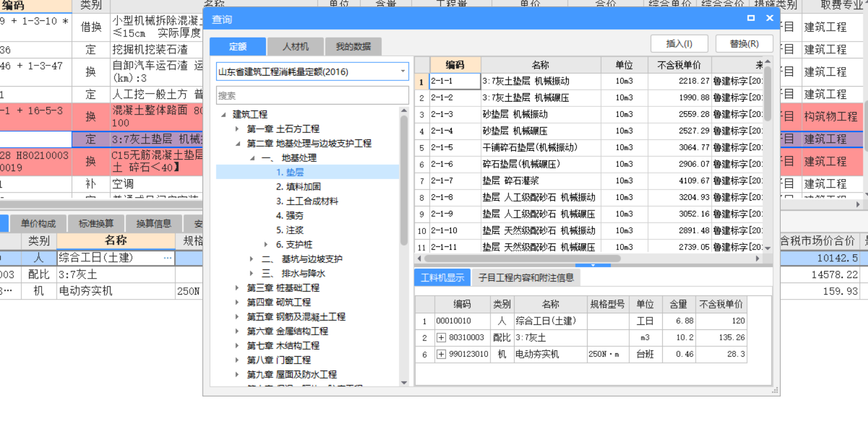The height and width of the screenshot is (430, 868).
Task: Select row 2-1-7 垫层 碎石灌浆
Action: pos(589,181)
